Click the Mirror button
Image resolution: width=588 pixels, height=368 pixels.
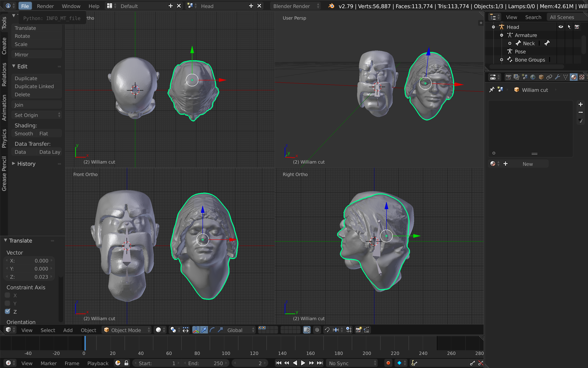coord(37,55)
